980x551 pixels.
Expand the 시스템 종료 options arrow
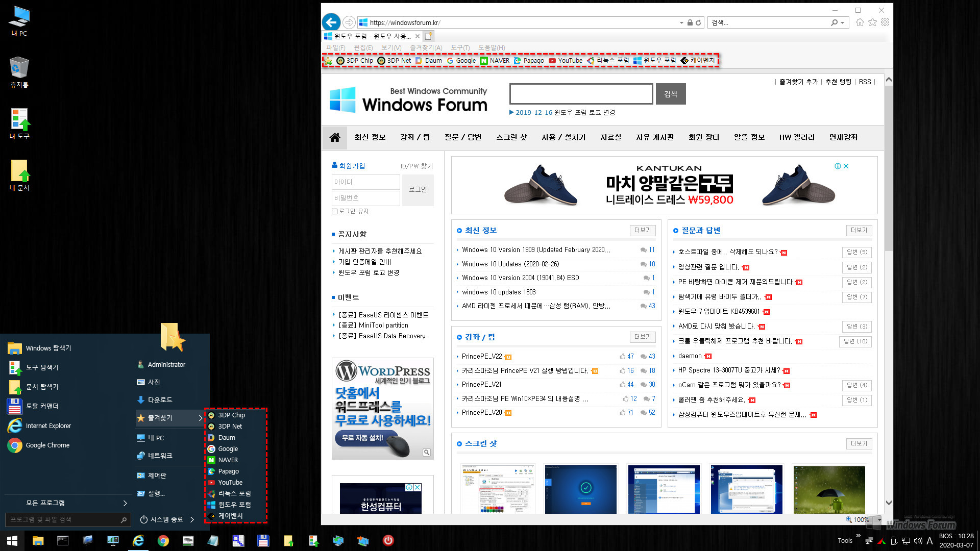[192, 519]
